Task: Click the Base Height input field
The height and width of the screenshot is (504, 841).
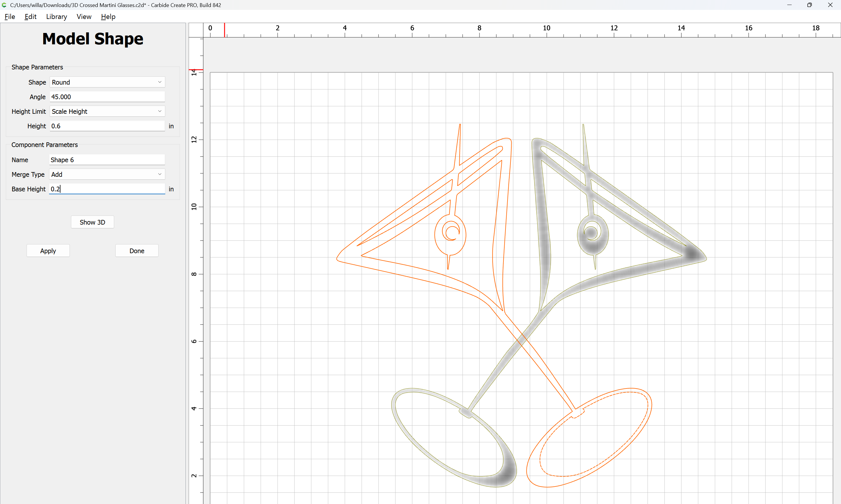Action: (107, 189)
